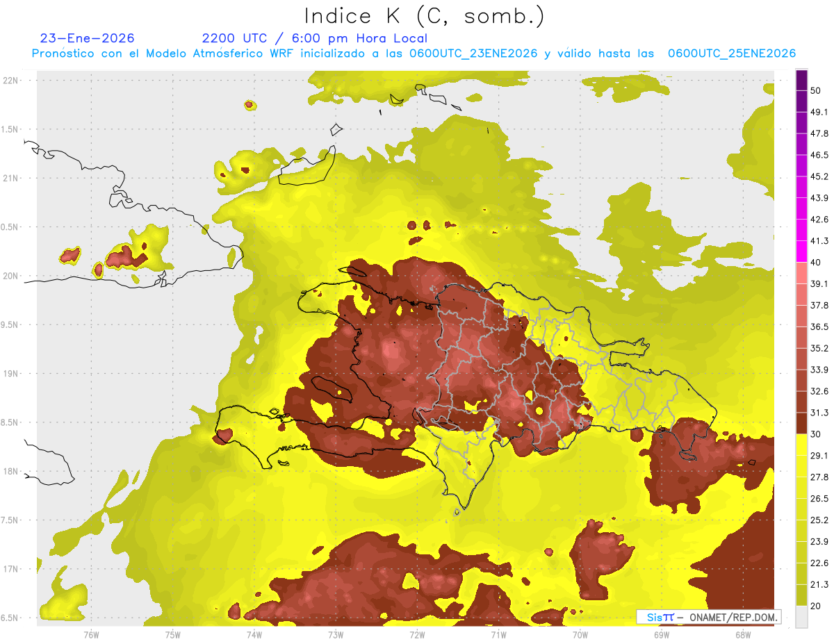Click the '73W' longitude label
The width and height of the screenshot is (834, 644).
(x=336, y=634)
